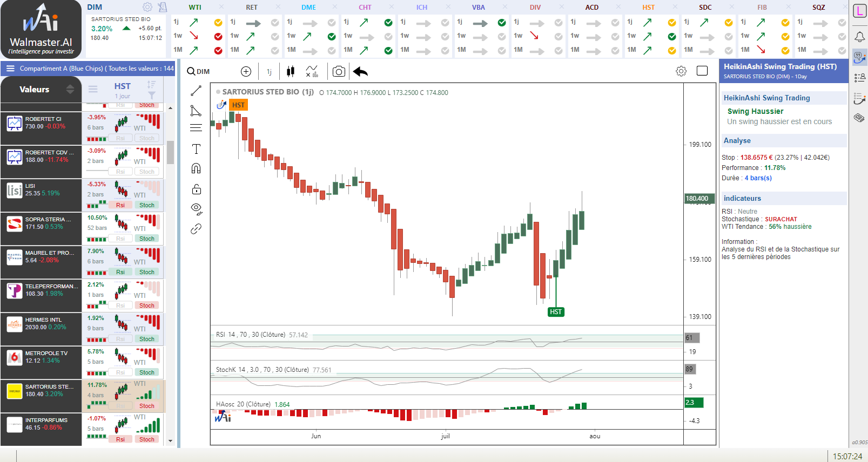The height and width of the screenshot is (462, 868).
Task: Toggle the lock drawings padlock
Action: tap(197, 189)
